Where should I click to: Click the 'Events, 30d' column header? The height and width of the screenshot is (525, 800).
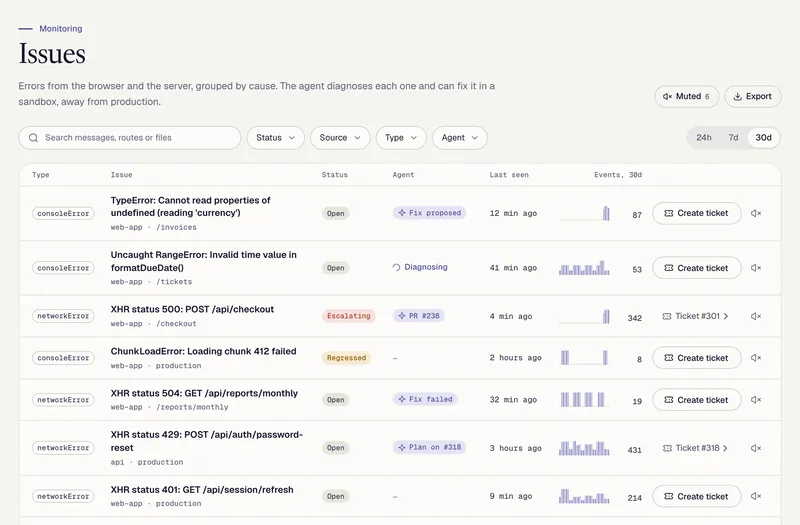pos(618,175)
